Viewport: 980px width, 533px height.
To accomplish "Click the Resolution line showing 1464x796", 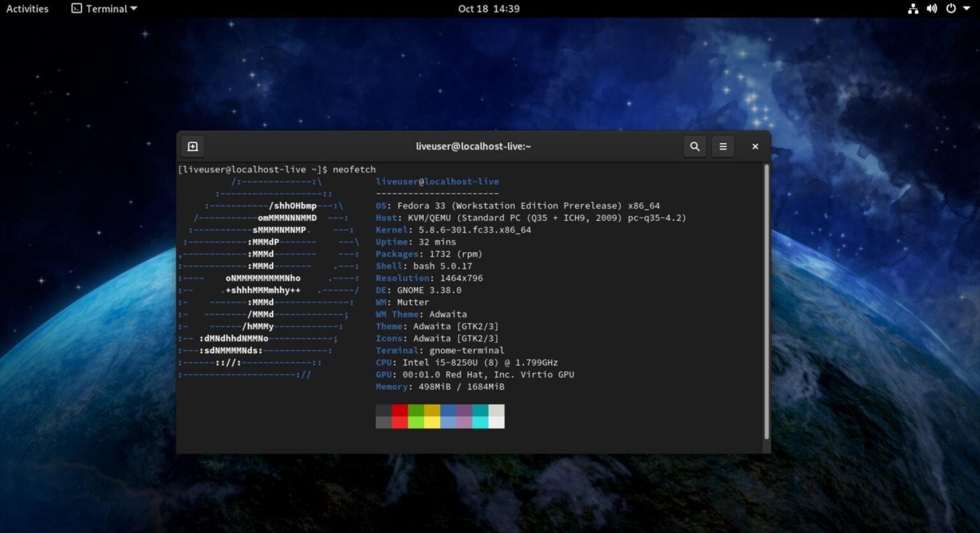I will point(429,279).
